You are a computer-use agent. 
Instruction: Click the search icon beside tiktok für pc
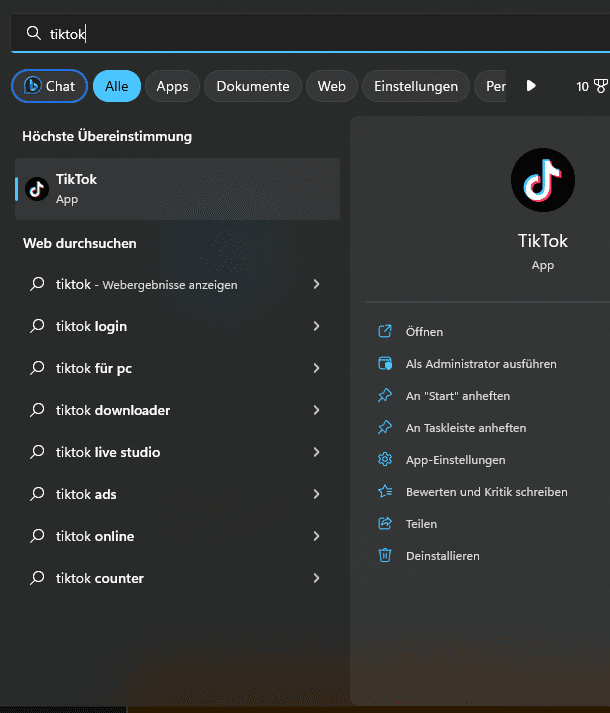coord(37,368)
